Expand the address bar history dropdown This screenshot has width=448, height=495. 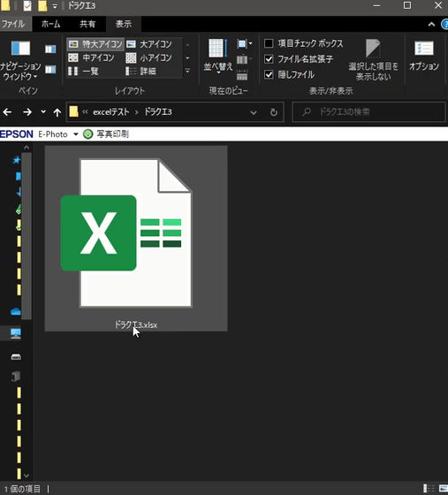pos(253,112)
